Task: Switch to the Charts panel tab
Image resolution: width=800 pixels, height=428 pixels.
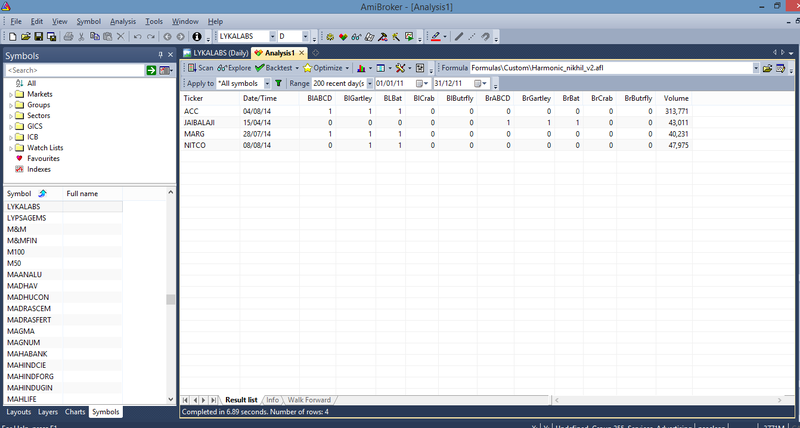Action: tap(75, 412)
